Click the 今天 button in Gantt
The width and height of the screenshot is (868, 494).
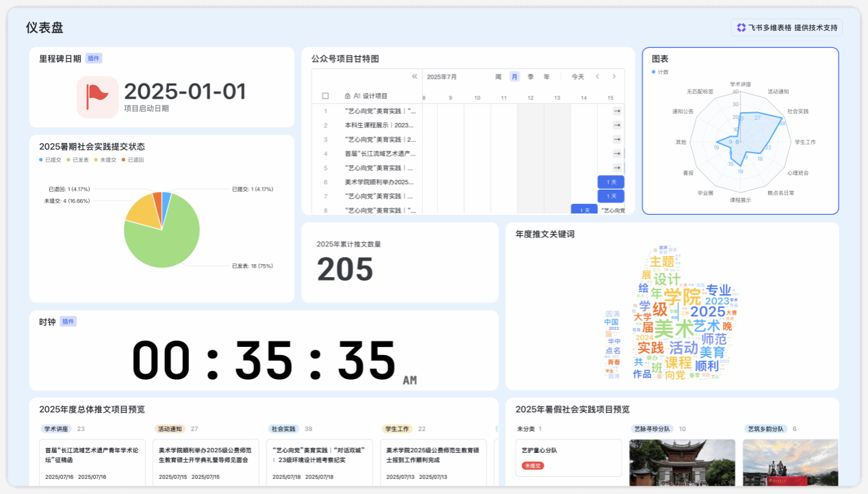point(578,77)
